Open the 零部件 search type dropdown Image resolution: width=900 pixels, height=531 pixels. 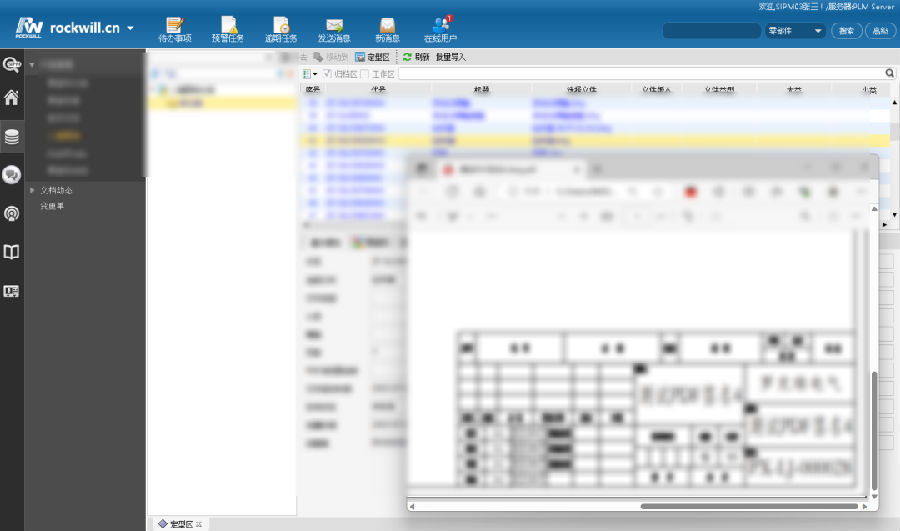coord(795,30)
